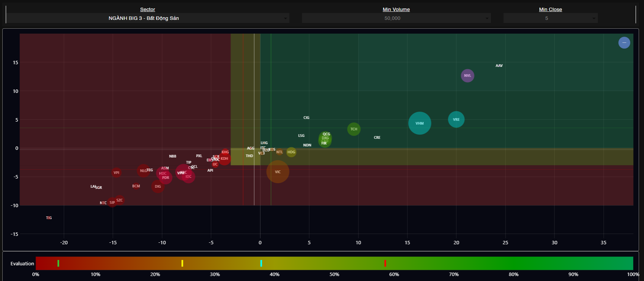Select the KHG bubble
Image resolution: width=644 pixels, height=281 pixels.
pos(225,152)
